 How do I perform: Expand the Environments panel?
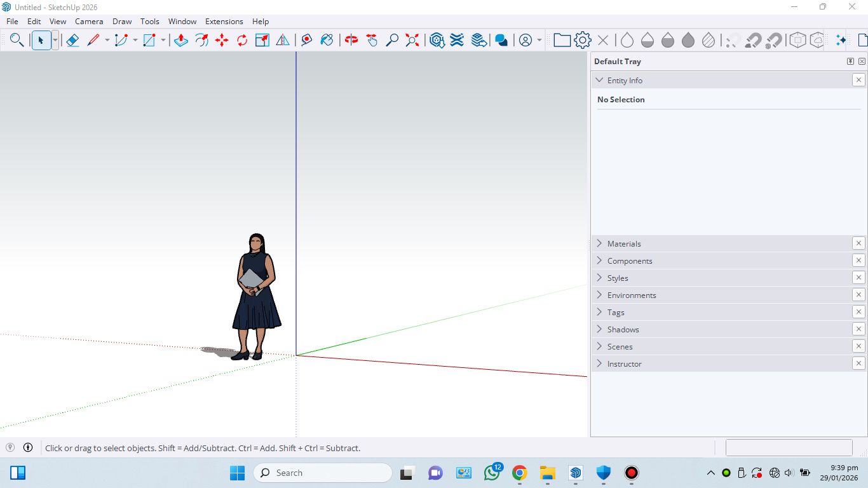click(599, 295)
